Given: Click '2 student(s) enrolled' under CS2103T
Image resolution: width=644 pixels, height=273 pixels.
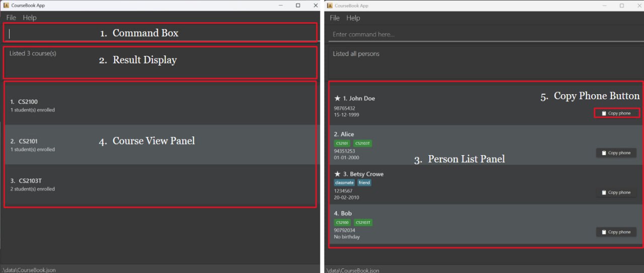Looking at the screenshot, I should pyautogui.click(x=33, y=189).
